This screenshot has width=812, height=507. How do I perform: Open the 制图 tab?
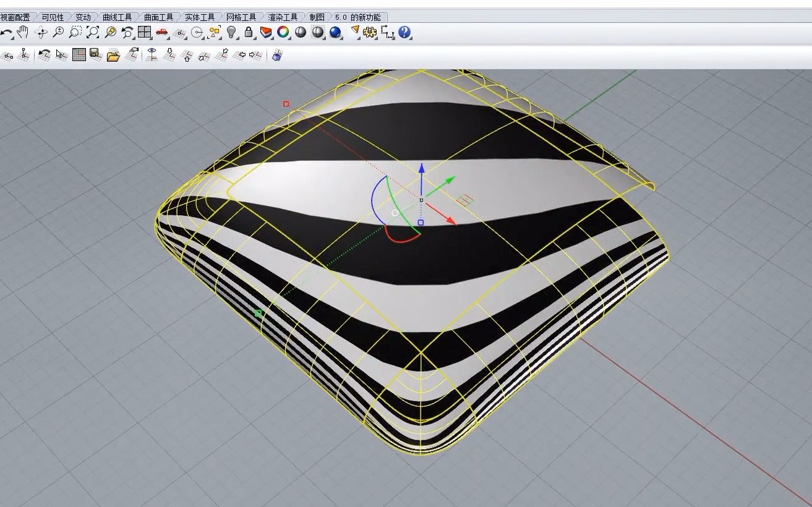click(317, 17)
